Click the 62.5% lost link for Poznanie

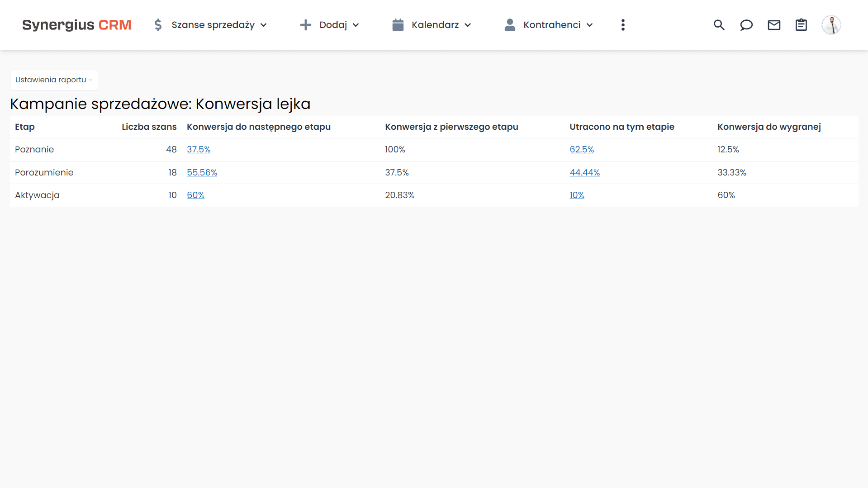(582, 149)
